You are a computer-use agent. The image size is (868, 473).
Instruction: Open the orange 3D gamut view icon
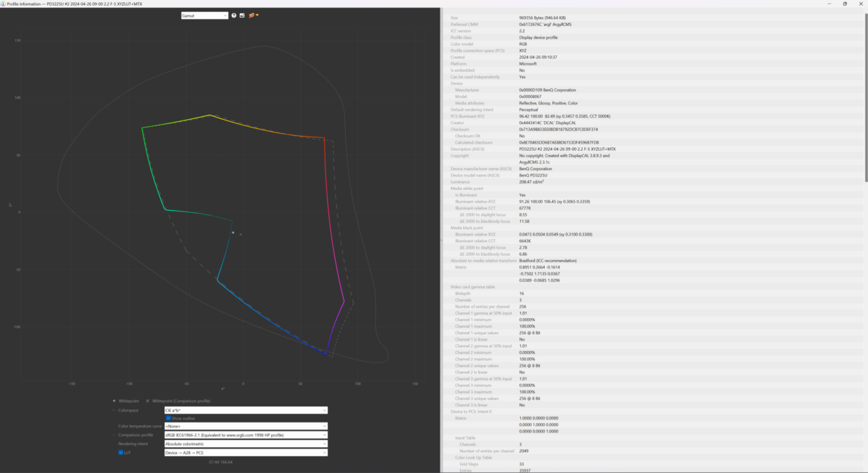pos(252,15)
